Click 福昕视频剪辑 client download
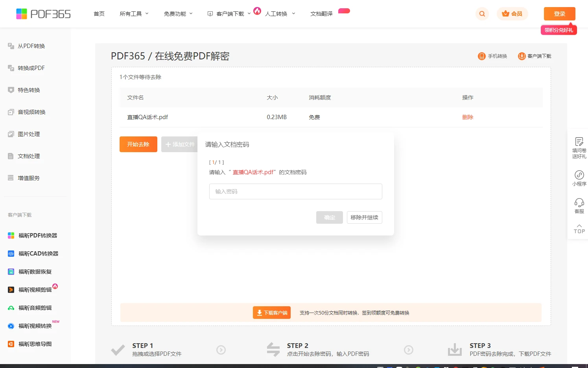Viewport: 588px width, 368px height. click(30, 290)
